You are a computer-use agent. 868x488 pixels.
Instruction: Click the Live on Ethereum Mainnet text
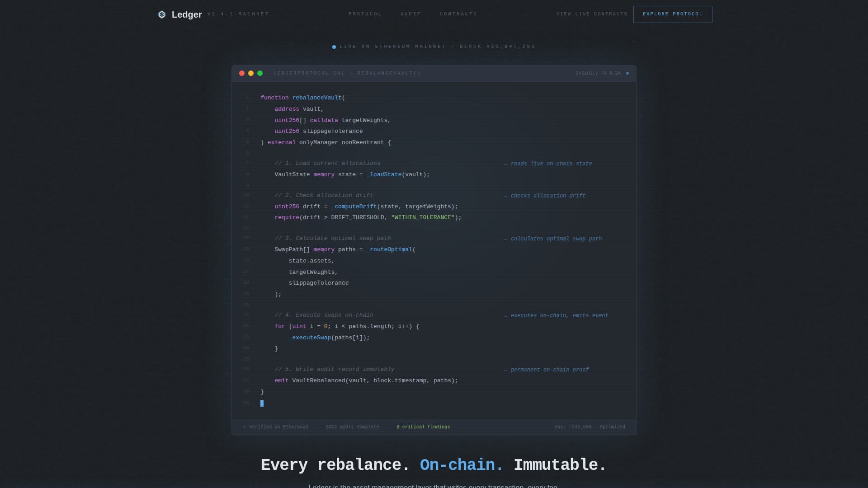392,47
